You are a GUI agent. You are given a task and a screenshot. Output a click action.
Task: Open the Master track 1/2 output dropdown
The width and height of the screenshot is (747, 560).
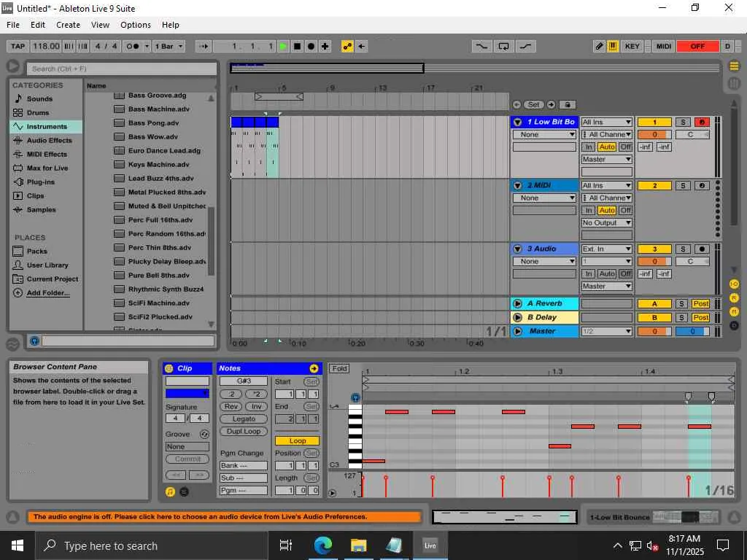606,331
